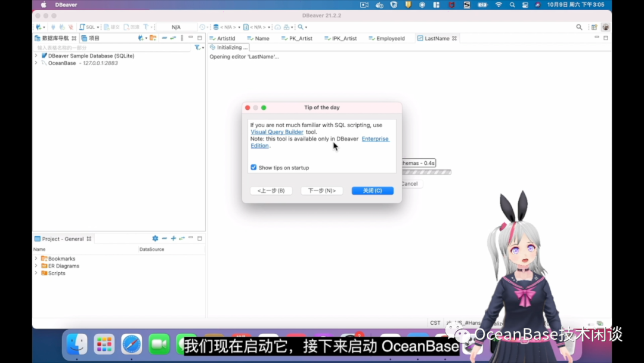Click navigator table name filter field
Screen dimensions: 644x363
(x=113, y=48)
